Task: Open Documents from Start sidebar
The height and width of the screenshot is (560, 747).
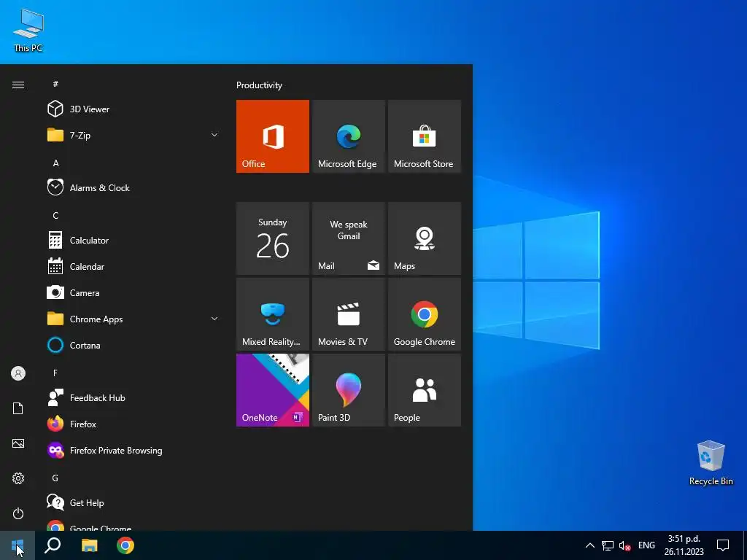Action: (18, 408)
